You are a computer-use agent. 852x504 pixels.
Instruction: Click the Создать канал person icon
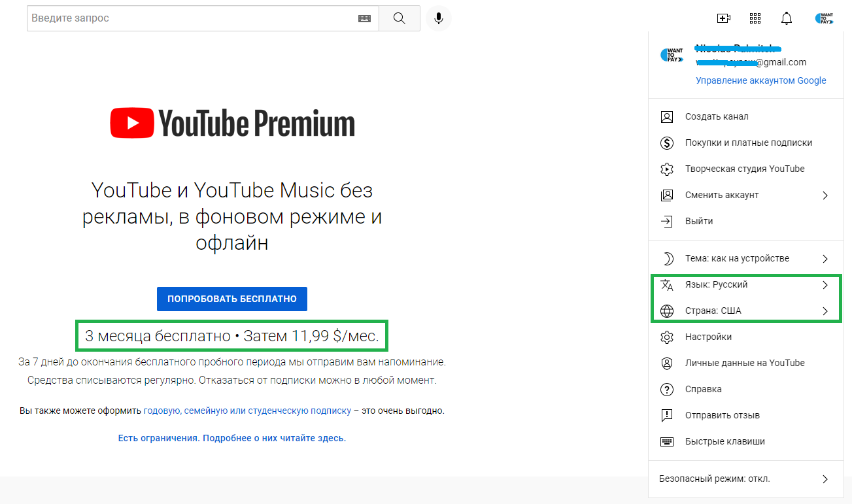click(x=667, y=117)
